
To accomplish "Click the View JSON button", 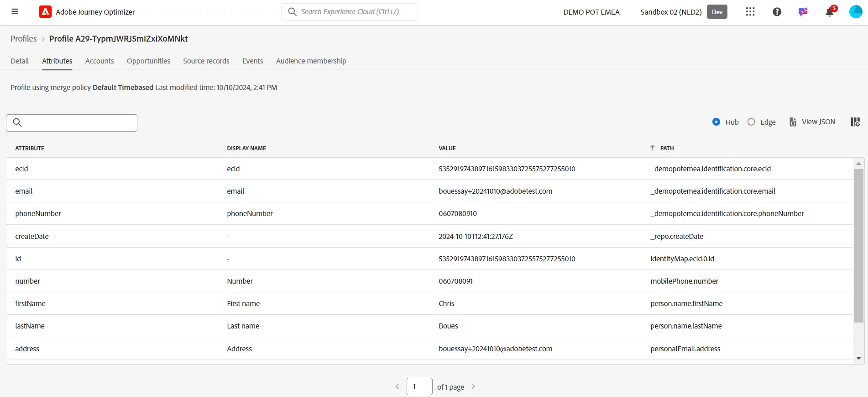I will (x=812, y=122).
